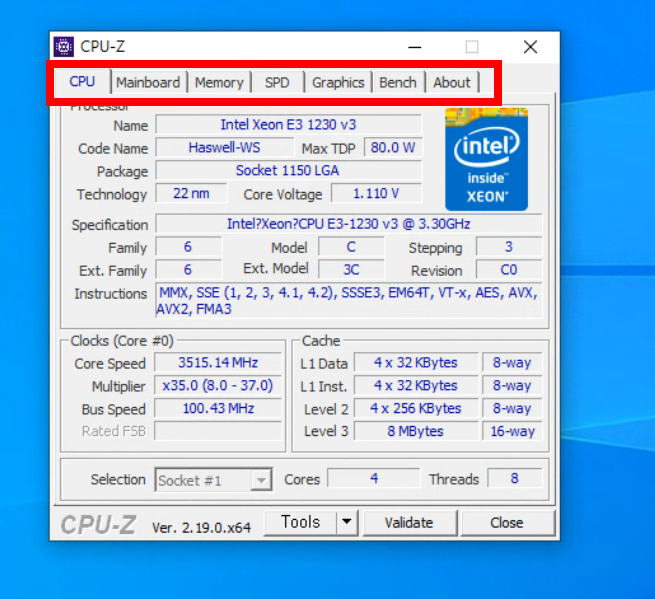Expand the Tools dropdown arrow
The width and height of the screenshot is (655, 599).
tap(347, 522)
